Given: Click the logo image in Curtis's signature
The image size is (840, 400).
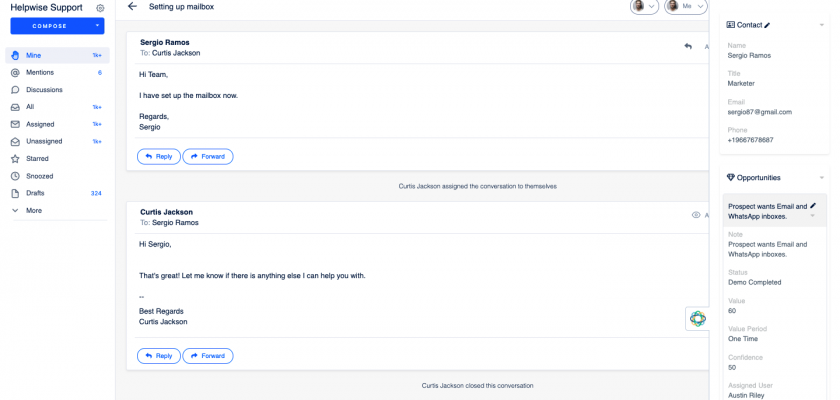Looking at the screenshot, I should 697,318.
